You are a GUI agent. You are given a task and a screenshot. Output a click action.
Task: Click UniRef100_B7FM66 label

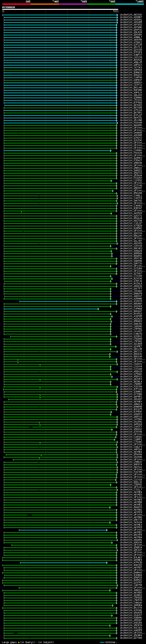point(131,103)
